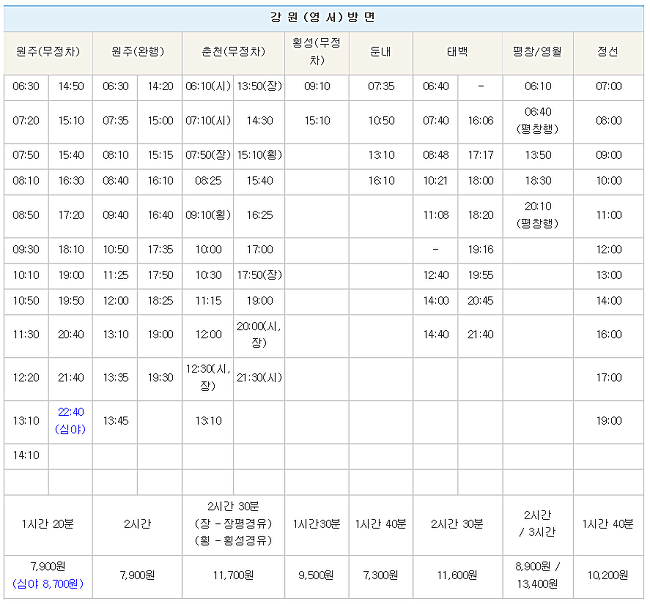This screenshot has height=604, width=650.
Task: Select the 08:50 departure time
Action: point(26,215)
